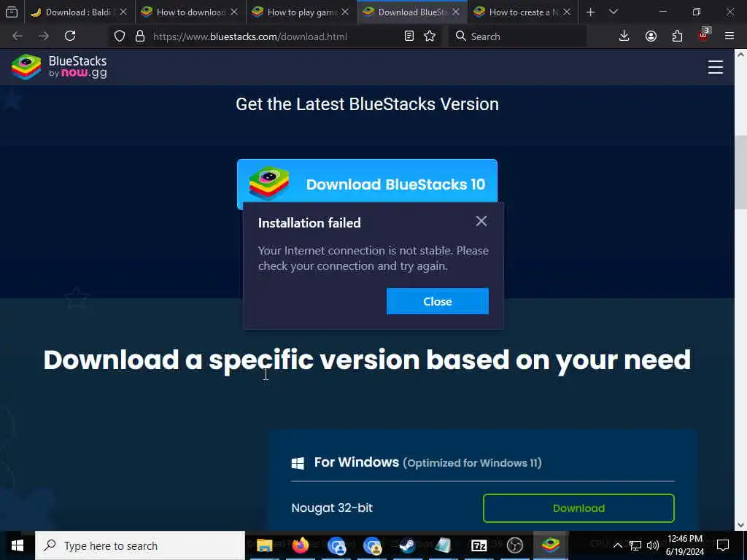Open the Firefox downloads panel
Image resolution: width=747 pixels, height=560 pixels.
pos(624,36)
